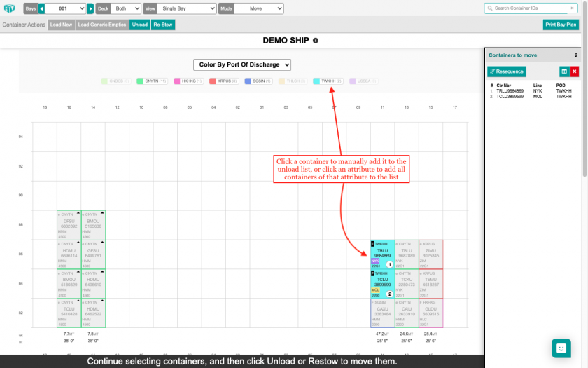Viewport: 588px width, 368px height.
Task: Go to next bay using right arrow
Action: tap(90, 8)
